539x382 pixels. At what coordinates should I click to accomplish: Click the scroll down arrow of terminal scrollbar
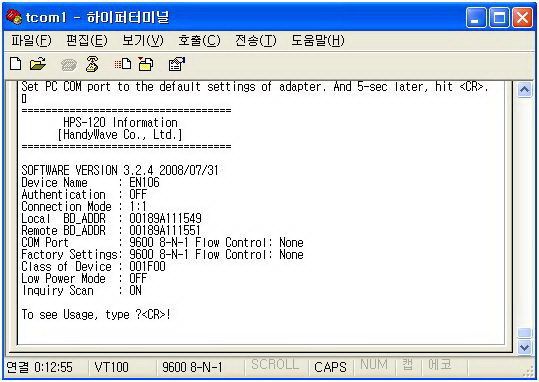525,347
